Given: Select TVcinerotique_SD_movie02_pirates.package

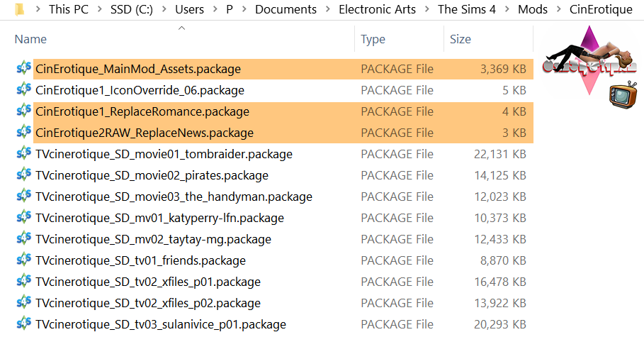Looking at the screenshot, I should pos(152,175).
